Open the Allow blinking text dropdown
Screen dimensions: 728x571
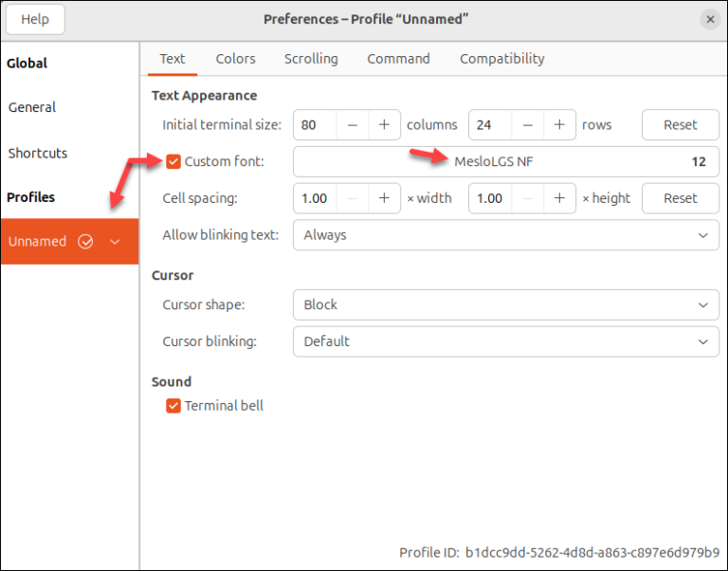505,235
